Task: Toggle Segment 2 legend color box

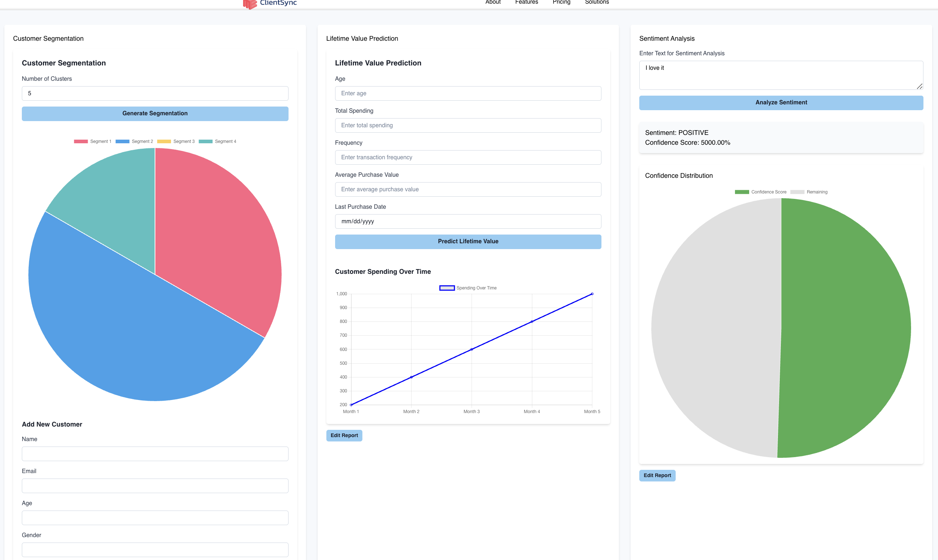Action: (x=122, y=141)
